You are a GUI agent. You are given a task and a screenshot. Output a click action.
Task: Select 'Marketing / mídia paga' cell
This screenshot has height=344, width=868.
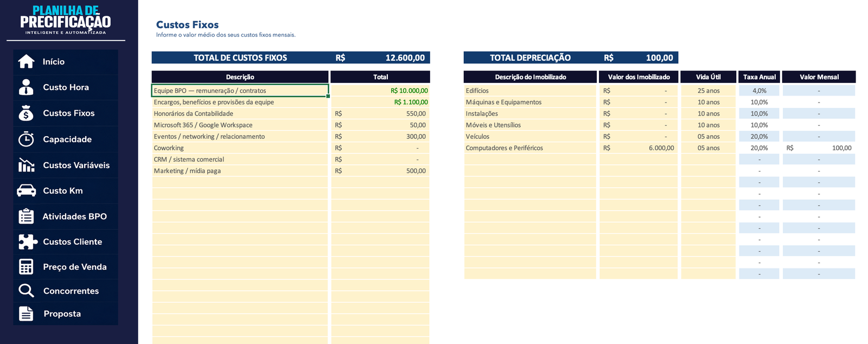pyautogui.click(x=240, y=170)
